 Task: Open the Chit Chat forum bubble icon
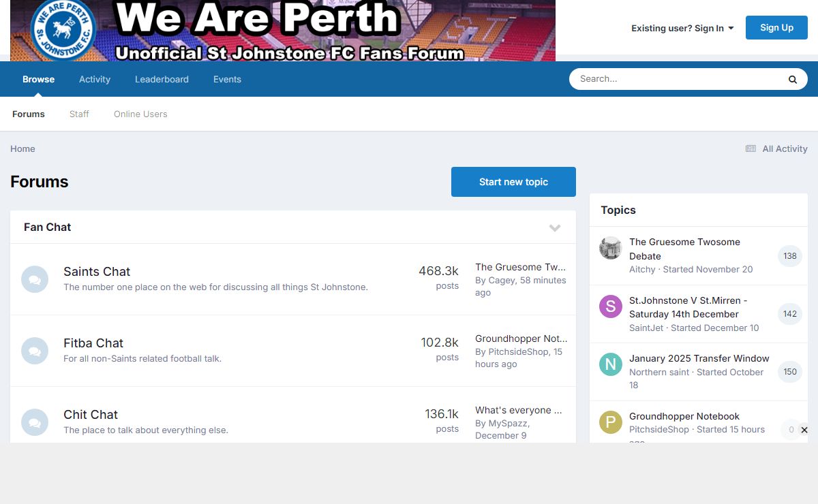point(35,422)
